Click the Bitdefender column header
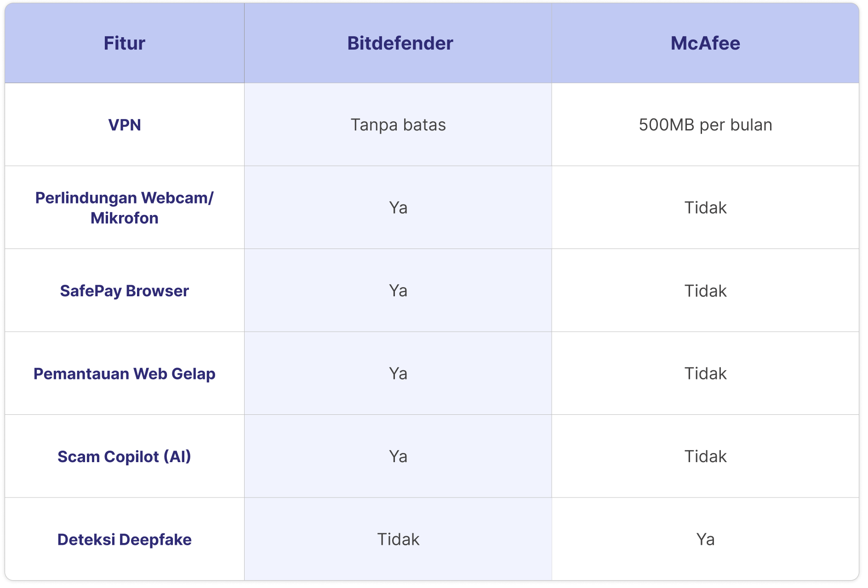868x588 pixels. click(x=400, y=43)
